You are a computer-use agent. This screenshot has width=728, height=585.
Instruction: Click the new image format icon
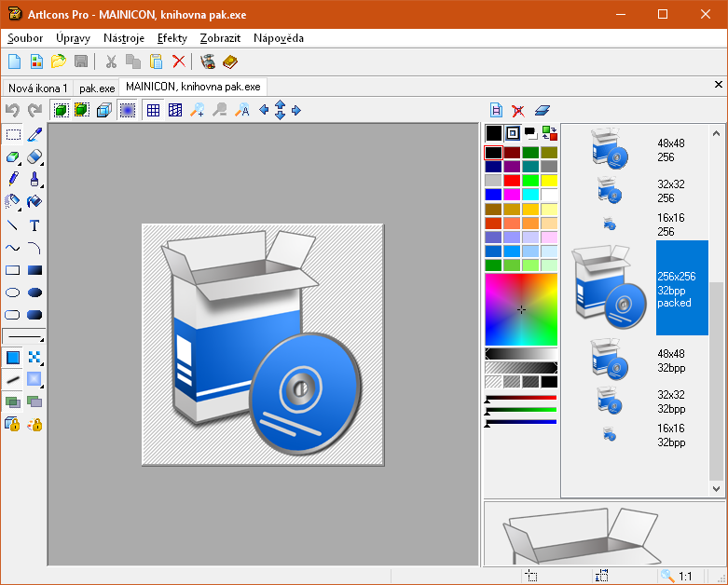[x=496, y=110]
